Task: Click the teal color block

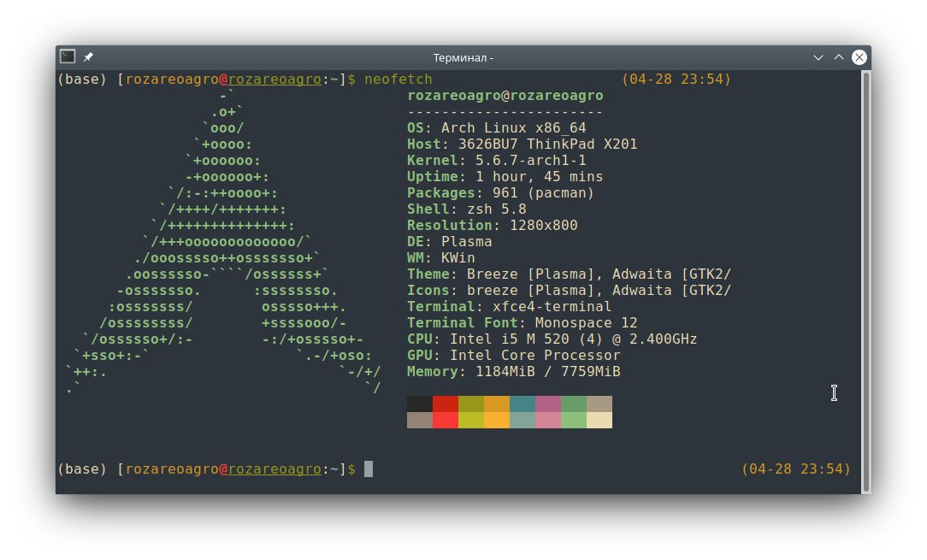Action: click(523, 404)
